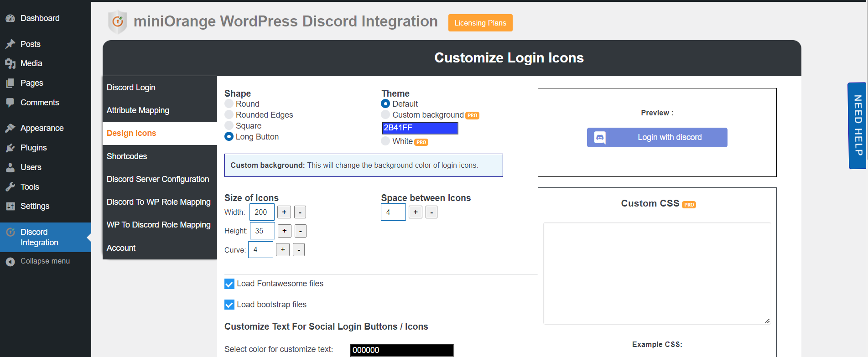Open the Design Icons tab
The image size is (868, 357).
pos(160,133)
